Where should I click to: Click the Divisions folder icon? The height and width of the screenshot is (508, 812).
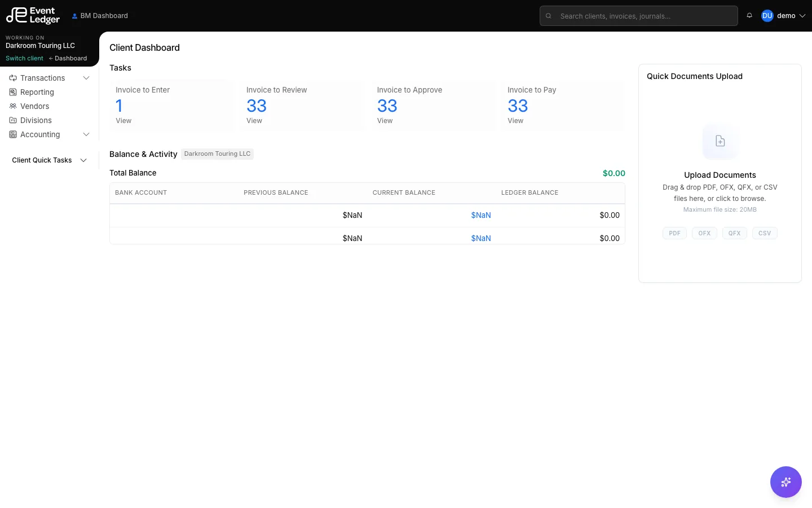point(13,120)
